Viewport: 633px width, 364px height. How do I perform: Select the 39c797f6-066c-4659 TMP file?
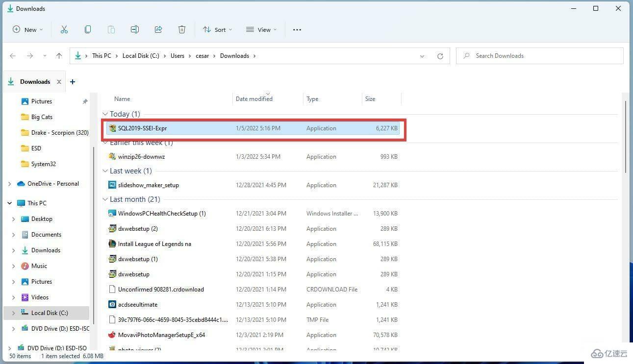(x=173, y=320)
